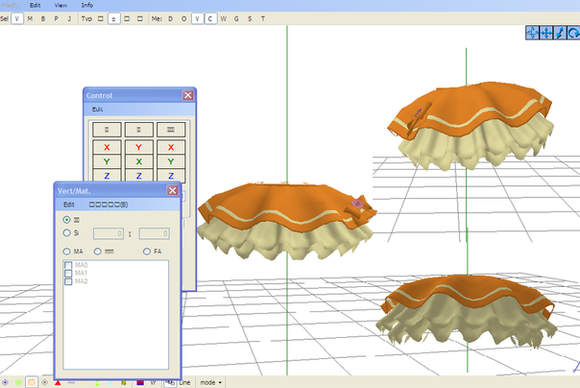Screen dimensions: 580x388
Task: Click the blue Z button in third Control column
Action: click(x=171, y=175)
